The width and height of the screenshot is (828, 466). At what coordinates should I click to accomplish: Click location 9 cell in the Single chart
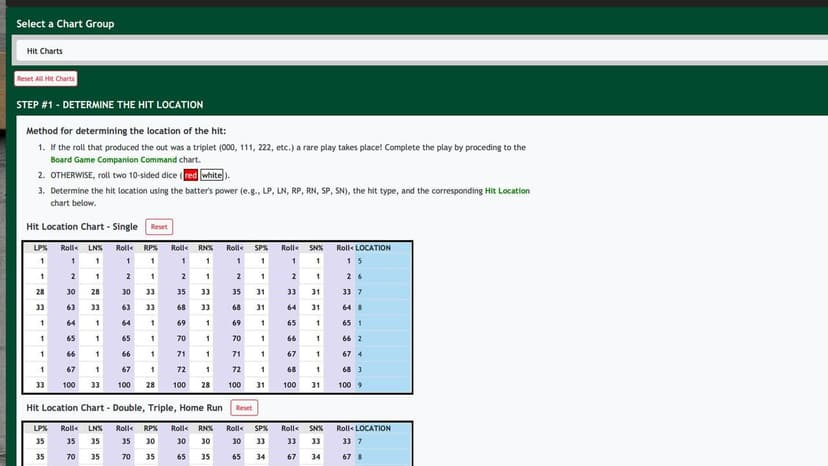tap(383, 385)
